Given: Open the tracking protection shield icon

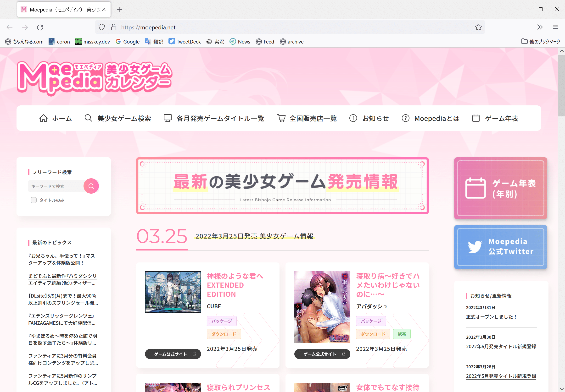Looking at the screenshot, I should tap(102, 27).
